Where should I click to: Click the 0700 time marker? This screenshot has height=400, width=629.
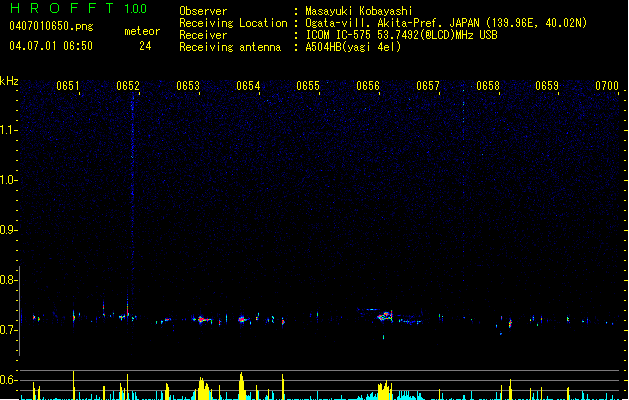pyautogui.click(x=607, y=86)
